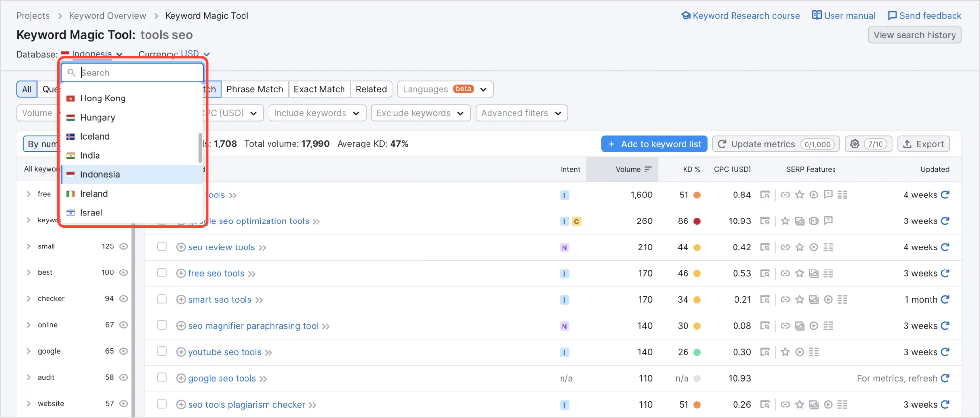Image resolution: width=980 pixels, height=418 pixels.
Task: Open SERP view for smart seo tools
Action: (x=765, y=300)
